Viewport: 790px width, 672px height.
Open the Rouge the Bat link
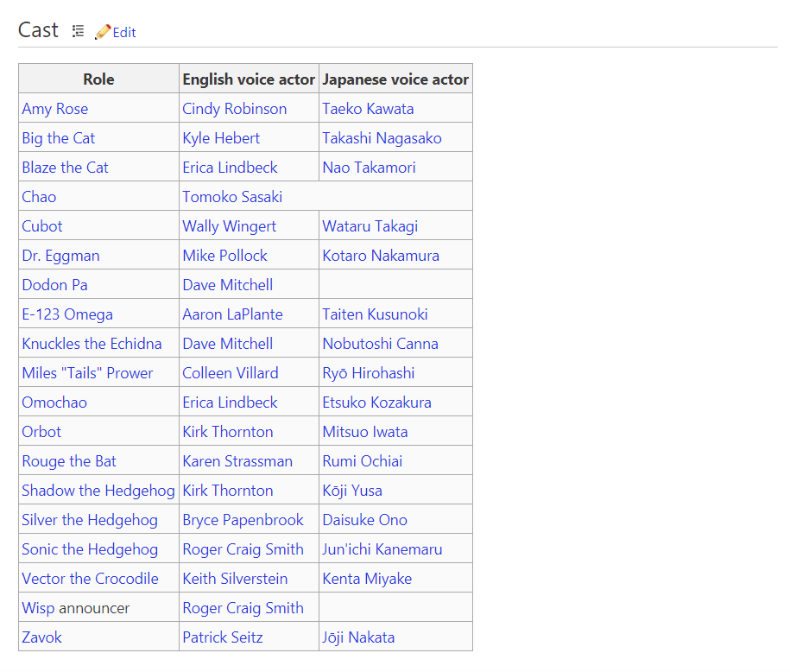pyautogui.click(x=69, y=461)
